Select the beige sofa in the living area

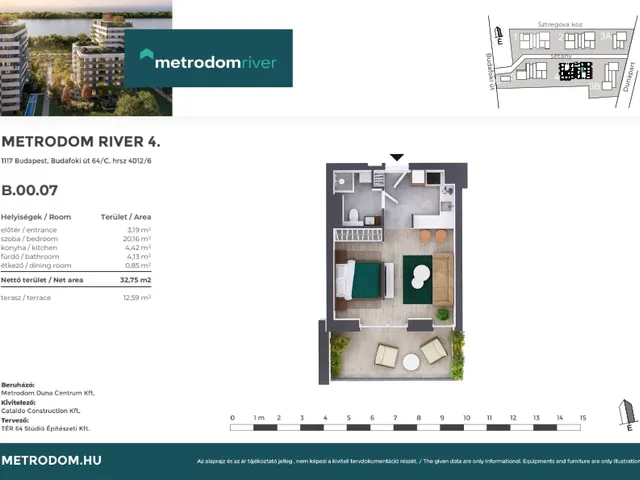(x=443, y=279)
